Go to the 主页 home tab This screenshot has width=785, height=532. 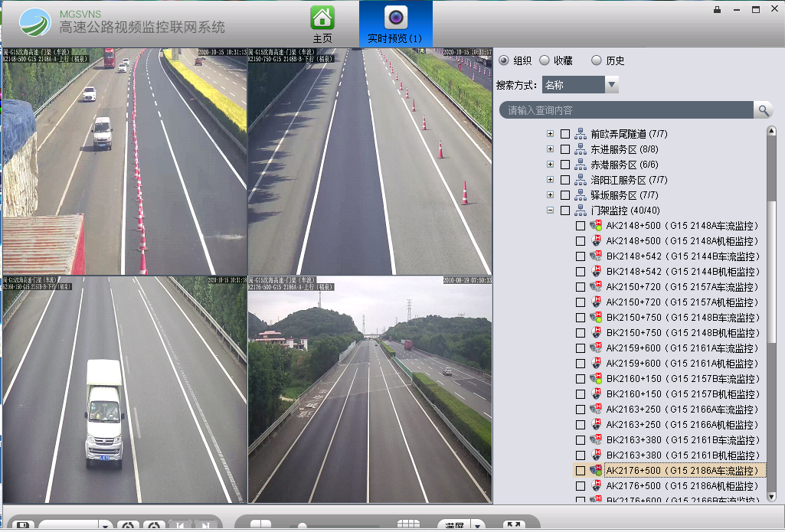point(322,23)
